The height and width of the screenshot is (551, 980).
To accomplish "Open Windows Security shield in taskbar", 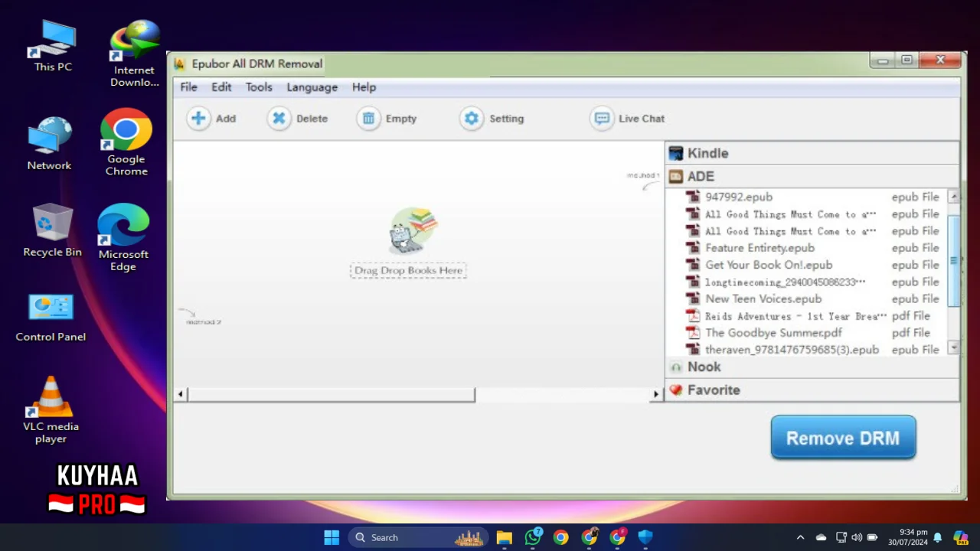I will point(646,537).
